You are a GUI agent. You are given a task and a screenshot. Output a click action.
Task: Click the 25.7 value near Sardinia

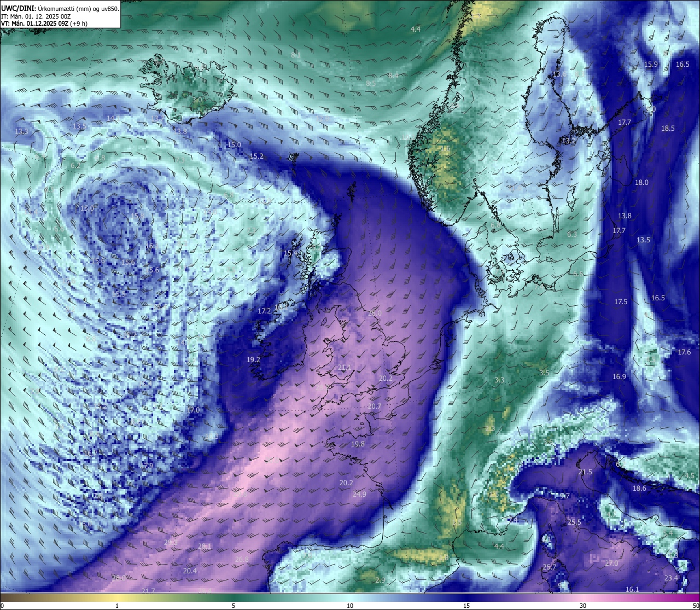[549, 567]
